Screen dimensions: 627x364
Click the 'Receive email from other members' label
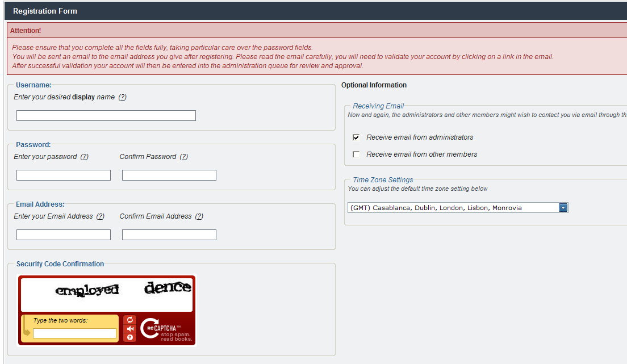[x=422, y=154]
